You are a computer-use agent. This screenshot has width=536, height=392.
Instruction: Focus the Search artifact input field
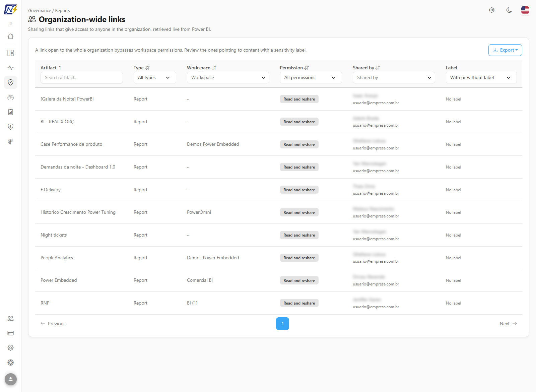pyautogui.click(x=82, y=77)
